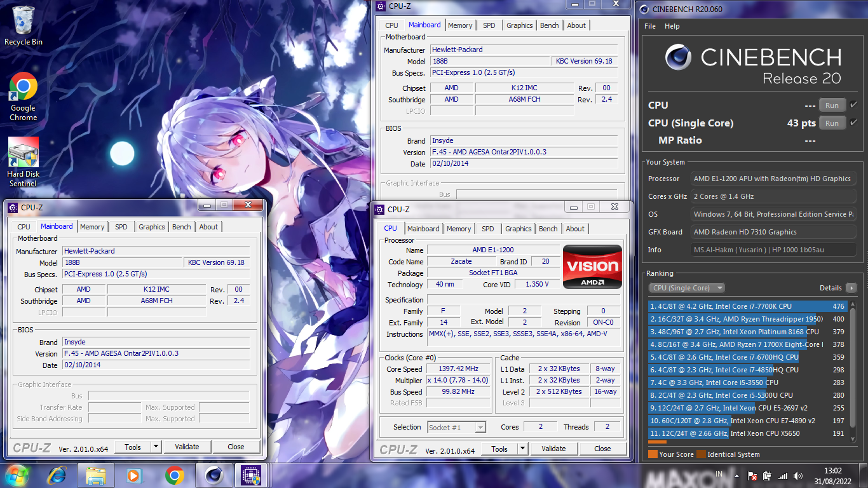Switch to Memory tab in top CPU-Z window

coord(460,25)
